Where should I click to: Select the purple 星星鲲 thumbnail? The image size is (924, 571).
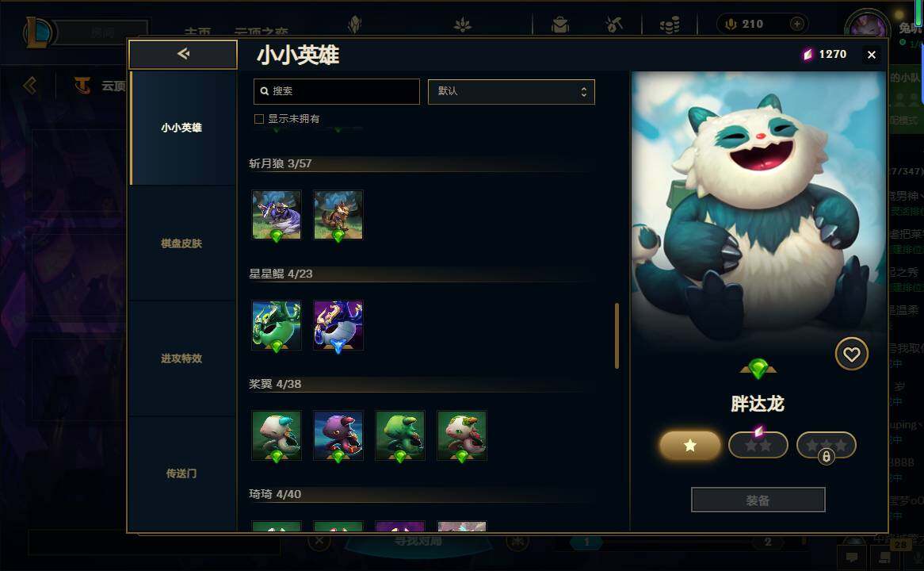338,325
